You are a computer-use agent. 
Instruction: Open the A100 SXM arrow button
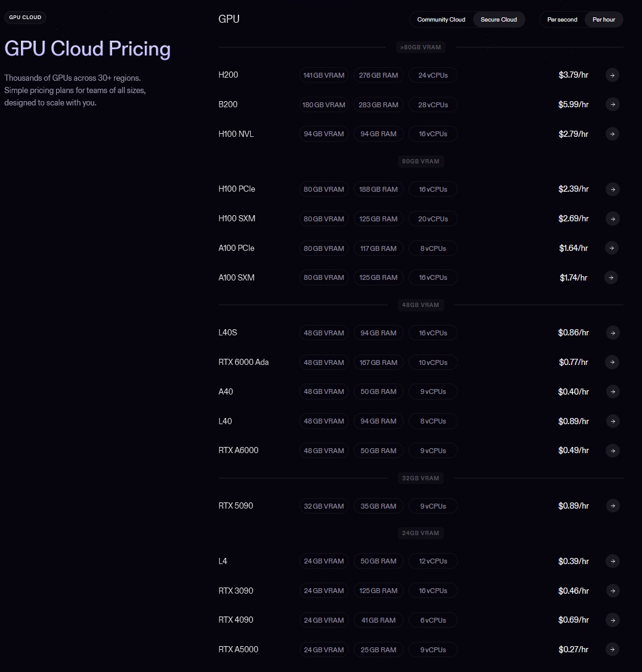pyautogui.click(x=611, y=277)
